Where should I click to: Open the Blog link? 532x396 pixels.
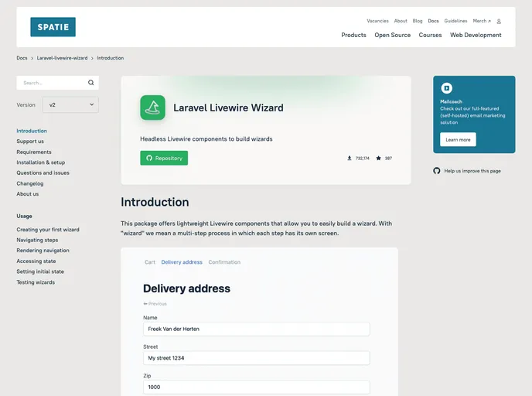(x=418, y=21)
